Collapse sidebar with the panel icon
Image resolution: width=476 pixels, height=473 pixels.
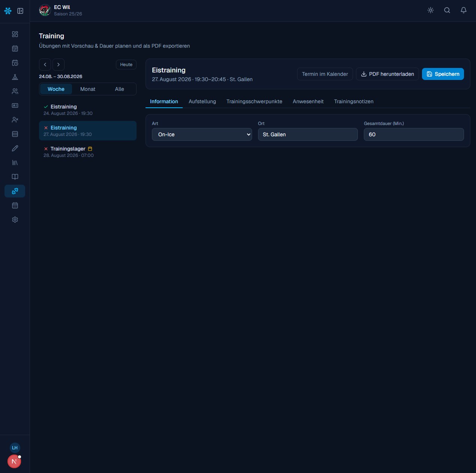20,11
